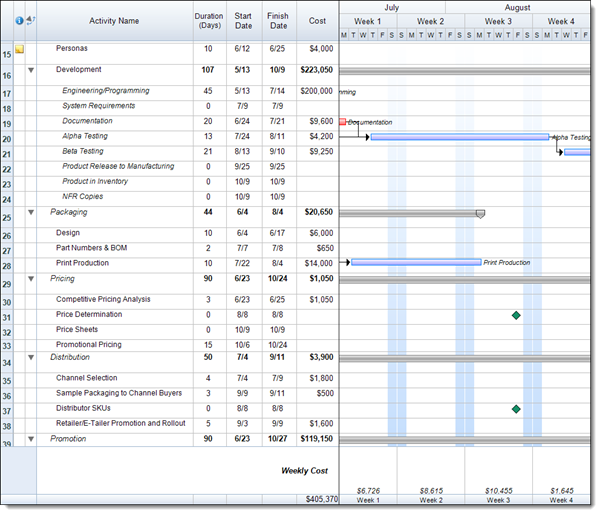The image size is (600, 514).
Task: Click the blue arrows icon in header
Action: coord(30,20)
